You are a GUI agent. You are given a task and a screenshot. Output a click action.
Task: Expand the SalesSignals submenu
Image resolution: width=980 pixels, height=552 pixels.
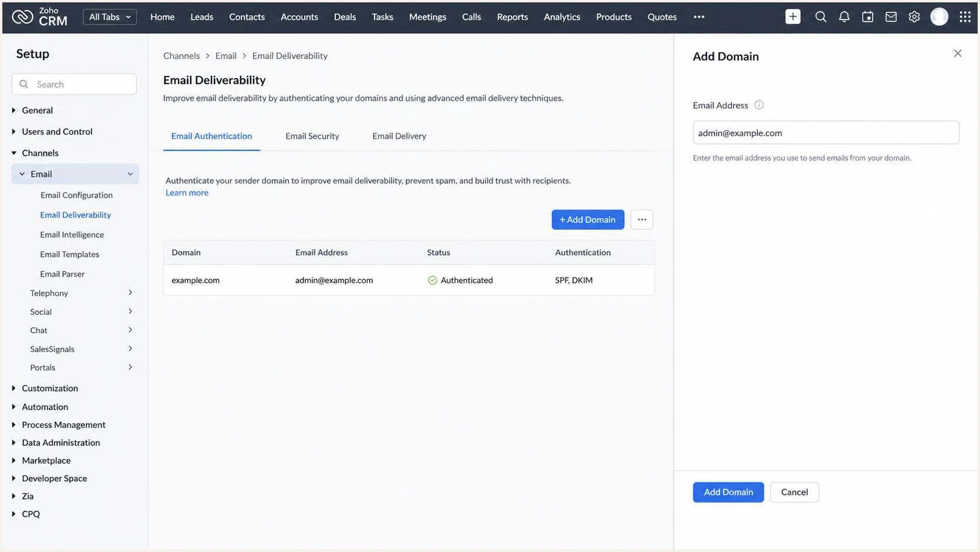tap(130, 349)
